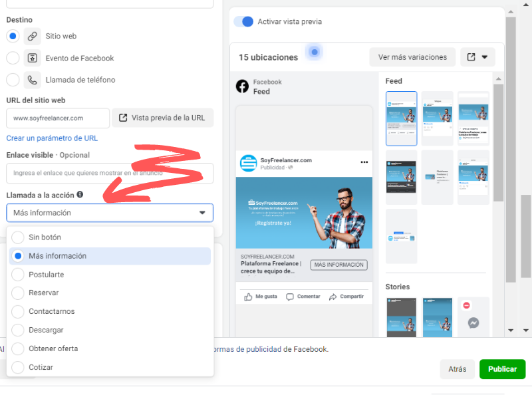Select the Sitio web destination radio button
The image size is (532, 399).
13,37
